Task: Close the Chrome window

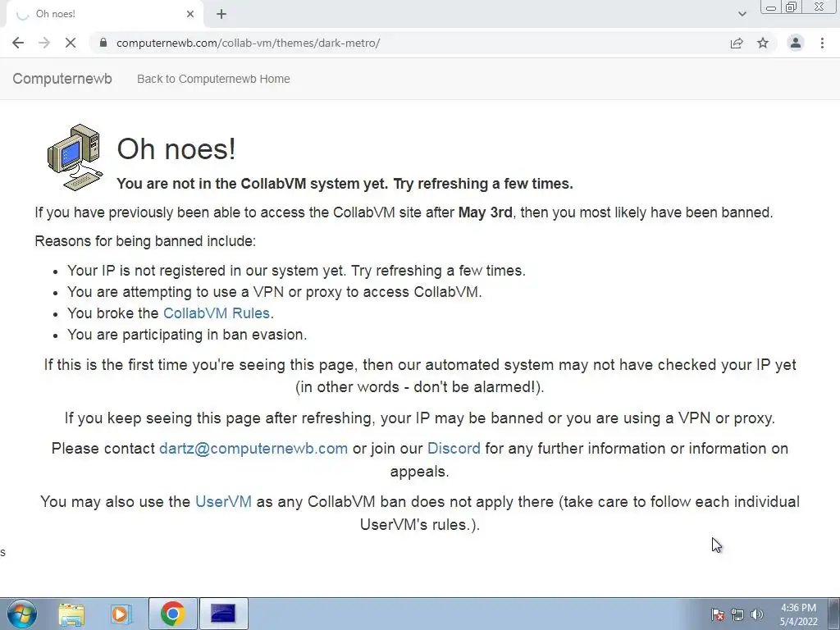Action: (819, 7)
